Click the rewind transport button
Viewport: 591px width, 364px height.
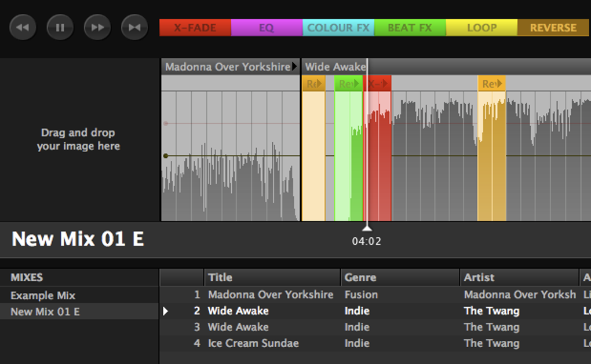[23, 27]
